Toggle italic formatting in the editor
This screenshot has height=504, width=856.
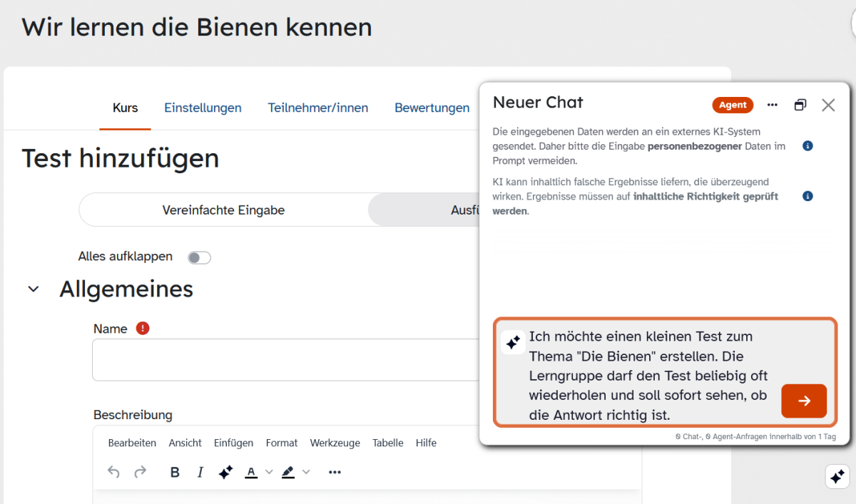click(x=200, y=472)
